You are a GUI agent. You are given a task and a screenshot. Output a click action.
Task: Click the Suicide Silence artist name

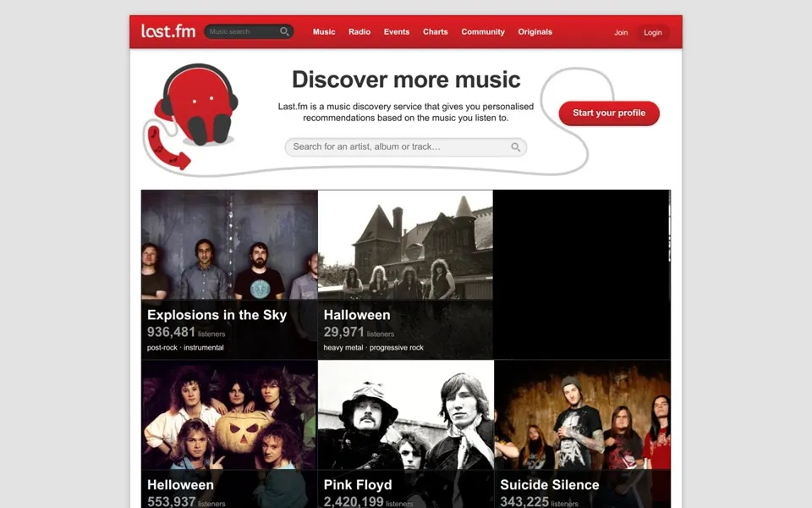pos(550,485)
